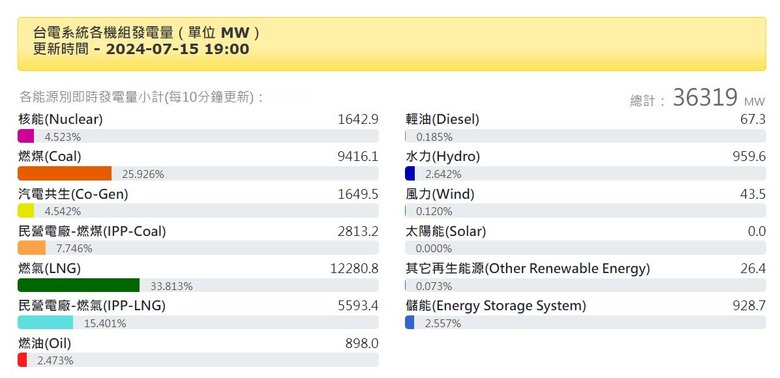780x378 pixels.
Task: Click the Diesel value 67.3
Action: 753,119
